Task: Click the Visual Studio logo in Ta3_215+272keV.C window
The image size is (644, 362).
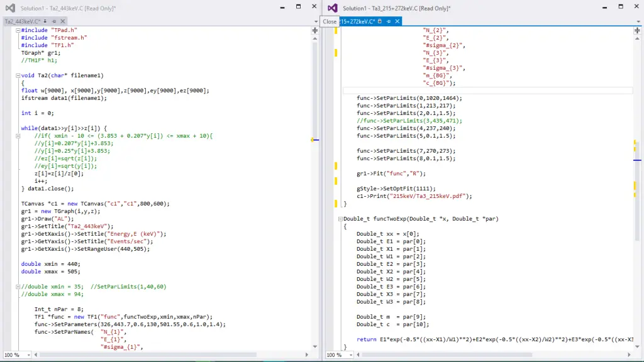Action: (x=333, y=8)
